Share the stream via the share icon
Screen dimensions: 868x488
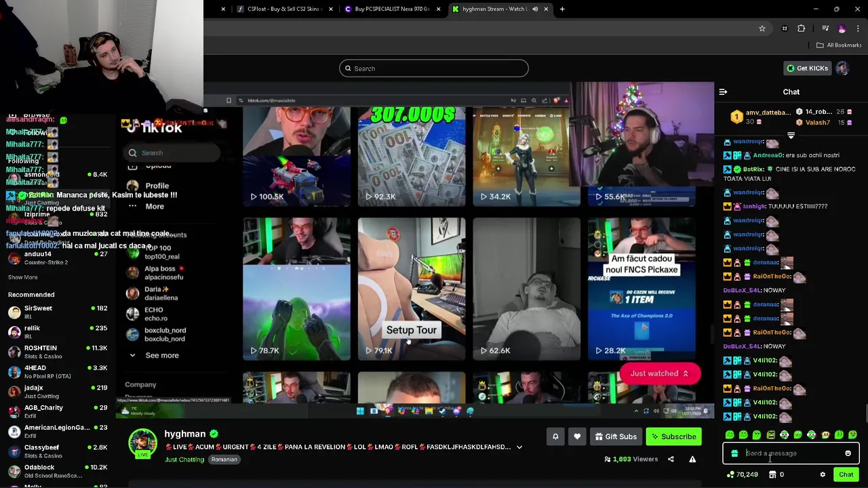tap(671, 459)
